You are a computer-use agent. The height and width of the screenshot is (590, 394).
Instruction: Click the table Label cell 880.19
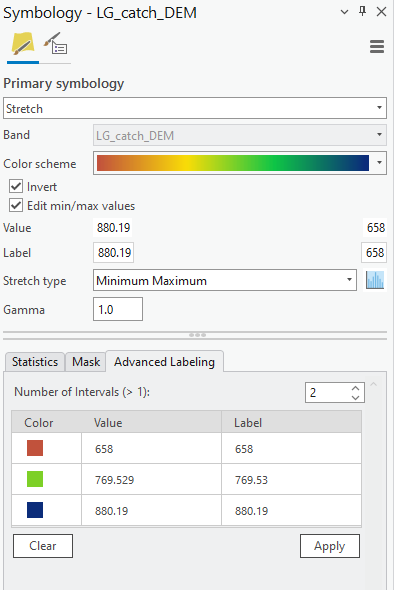click(291, 511)
